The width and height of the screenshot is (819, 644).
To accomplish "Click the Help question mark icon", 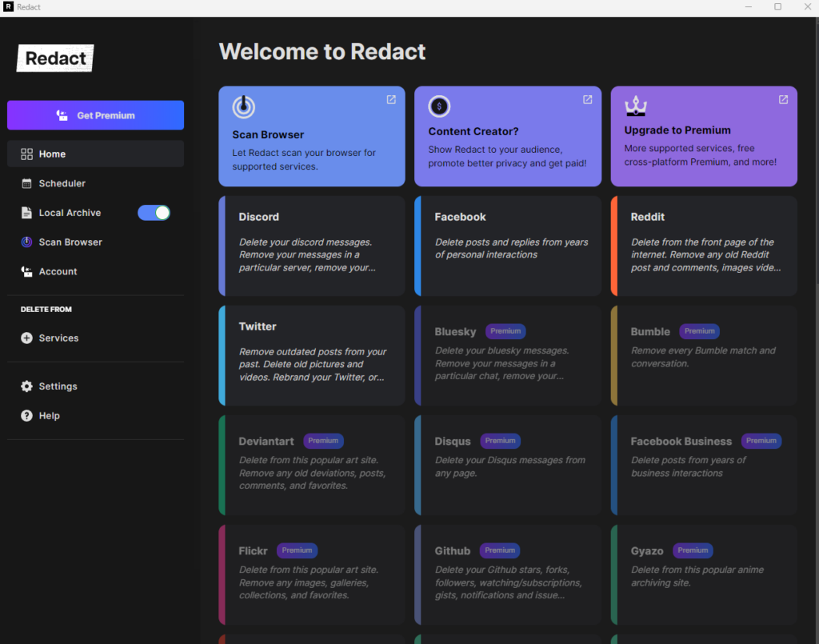I will point(26,415).
